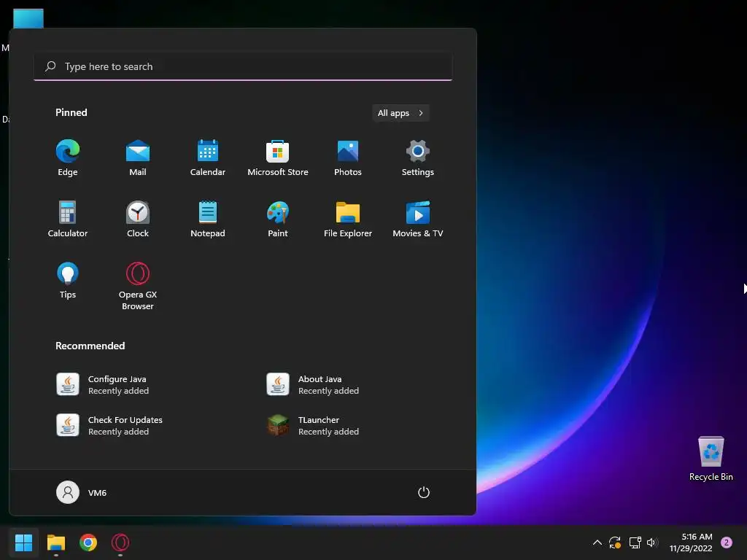The width and height of the screenshot is (747, 560).
Task: Open Notepad
Action: pos(208,219)
